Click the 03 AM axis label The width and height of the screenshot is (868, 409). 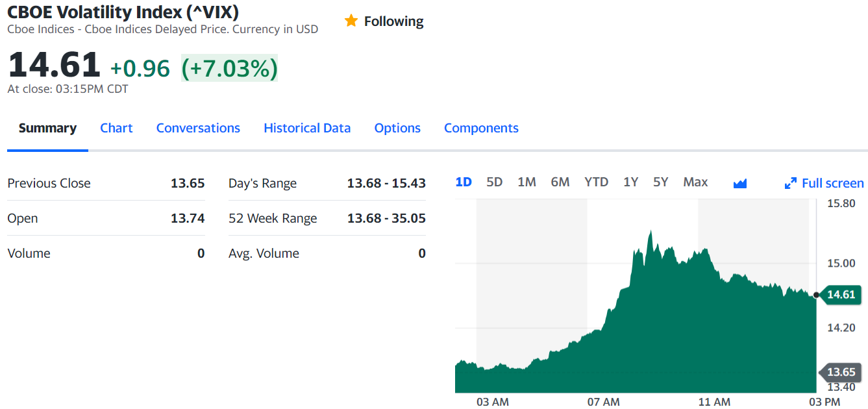pos(493,402)
